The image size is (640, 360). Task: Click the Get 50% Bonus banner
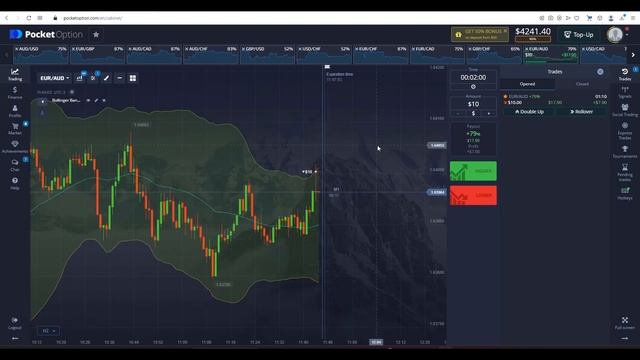pyautogui.click(x=480, y=35)
